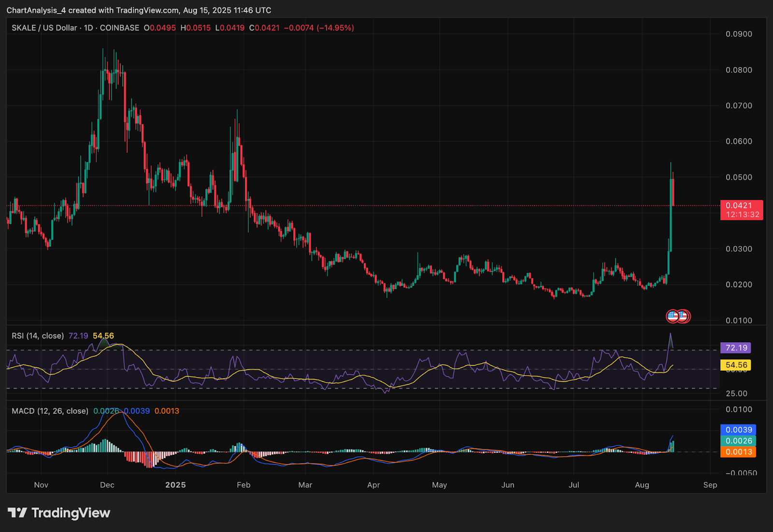The width and height of the screenshot is (773, 532).
Task: Click the Aug label on time axis
Action: point(642,485)
